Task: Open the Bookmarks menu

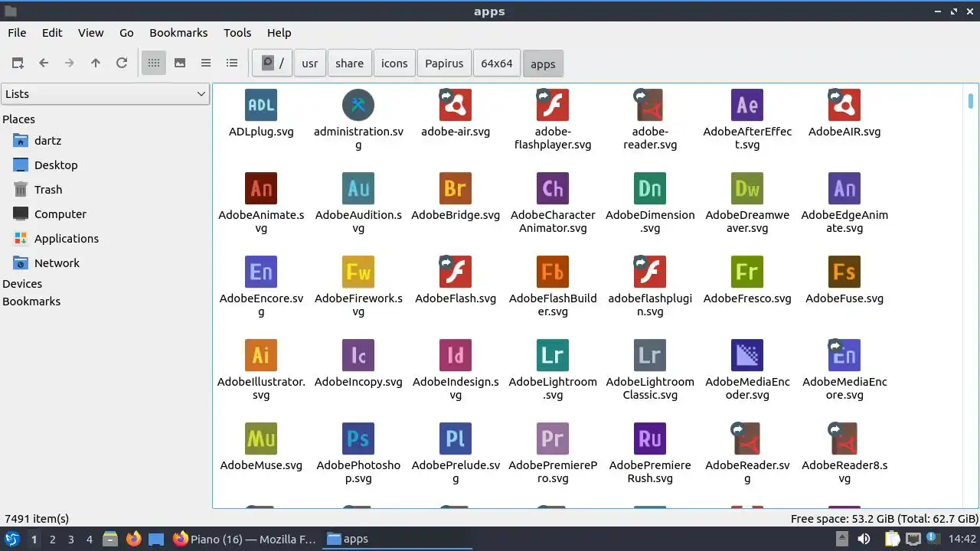Action: tap(178, 33)
